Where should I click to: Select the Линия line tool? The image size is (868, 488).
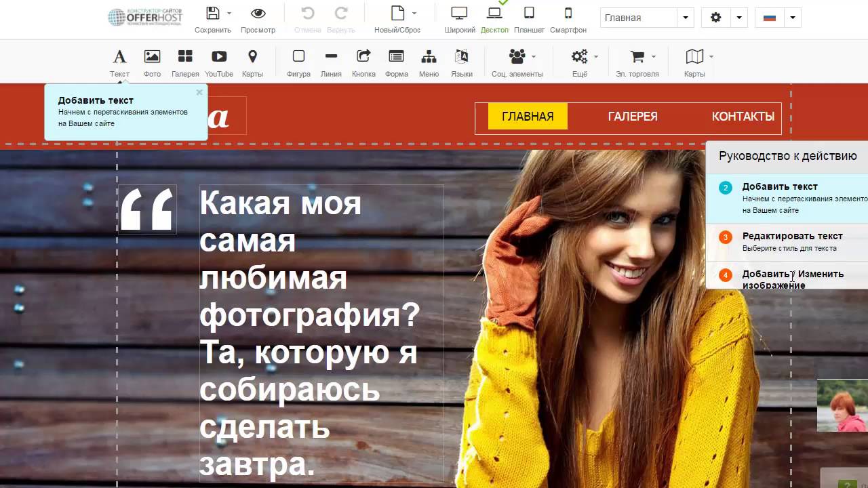pos(331,63)
